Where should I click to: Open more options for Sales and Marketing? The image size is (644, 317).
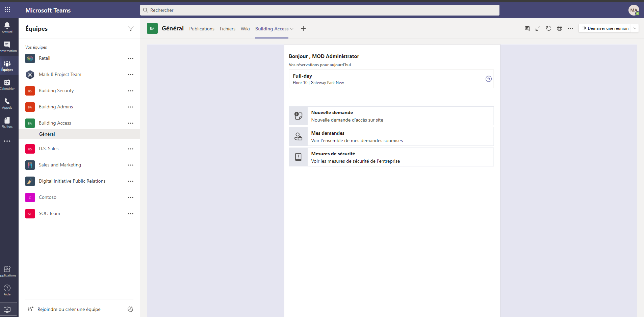point(131,165)
